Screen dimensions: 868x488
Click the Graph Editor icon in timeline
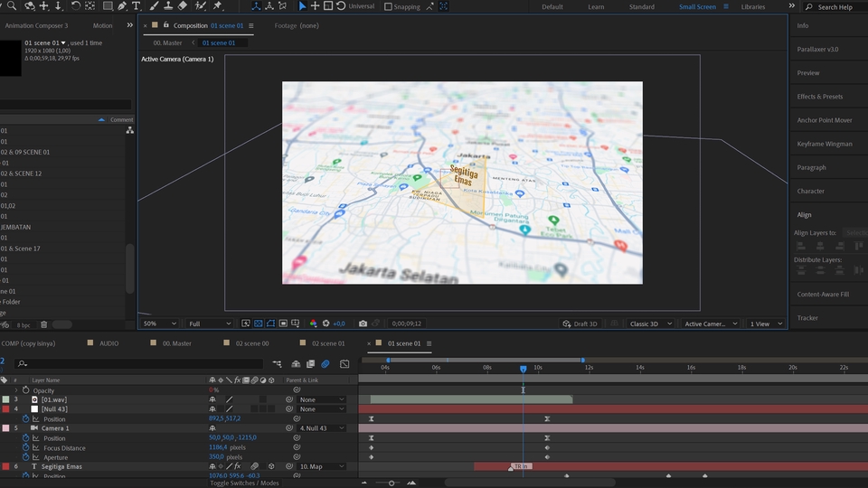(344, 363)
